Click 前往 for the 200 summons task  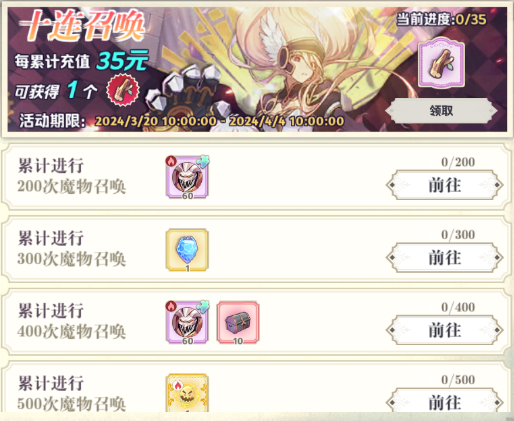coord(445,185)
